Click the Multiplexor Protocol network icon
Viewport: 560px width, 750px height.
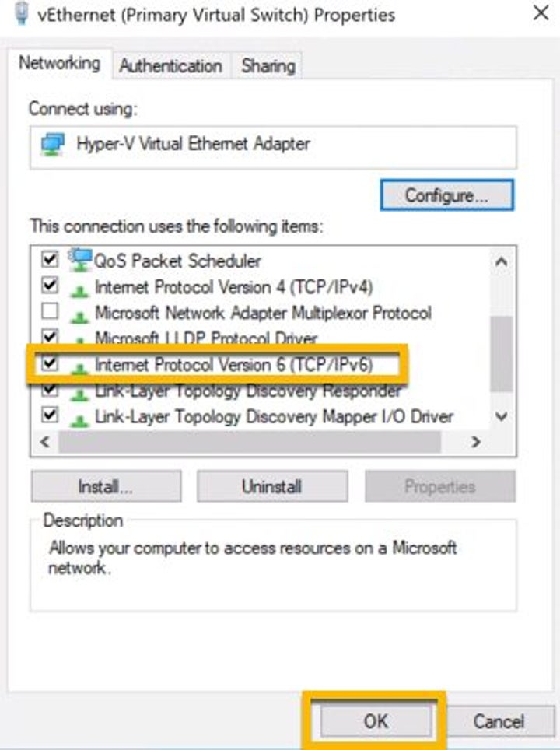(79, 315)
